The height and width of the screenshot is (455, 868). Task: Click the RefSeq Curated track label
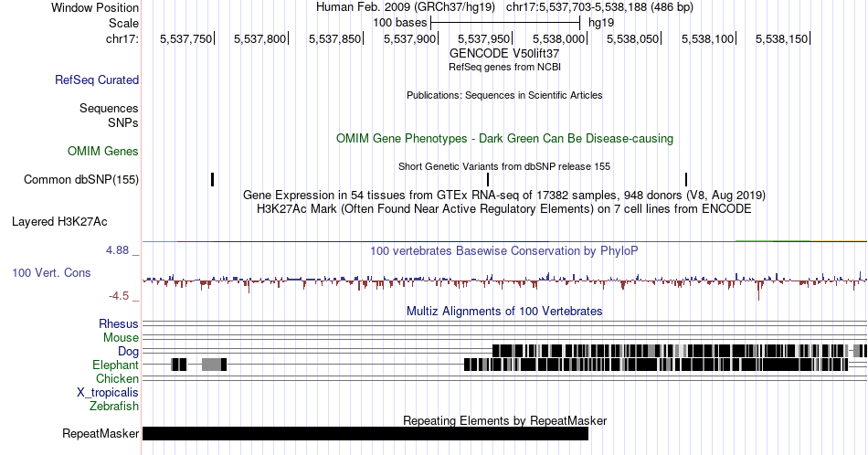coord(96,80)
